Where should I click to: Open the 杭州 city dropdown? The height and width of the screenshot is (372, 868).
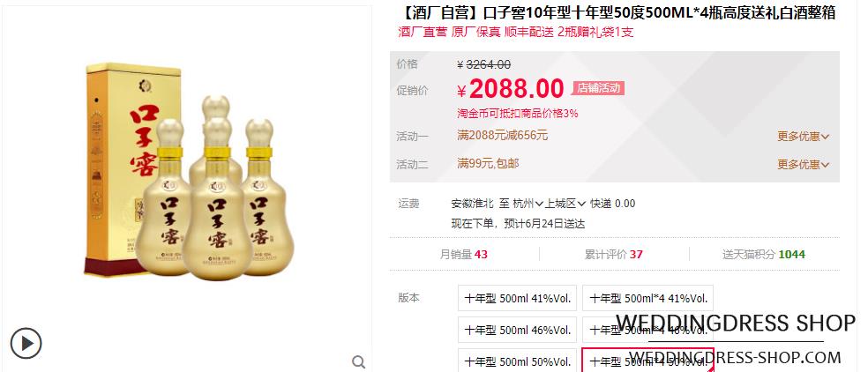528,204
